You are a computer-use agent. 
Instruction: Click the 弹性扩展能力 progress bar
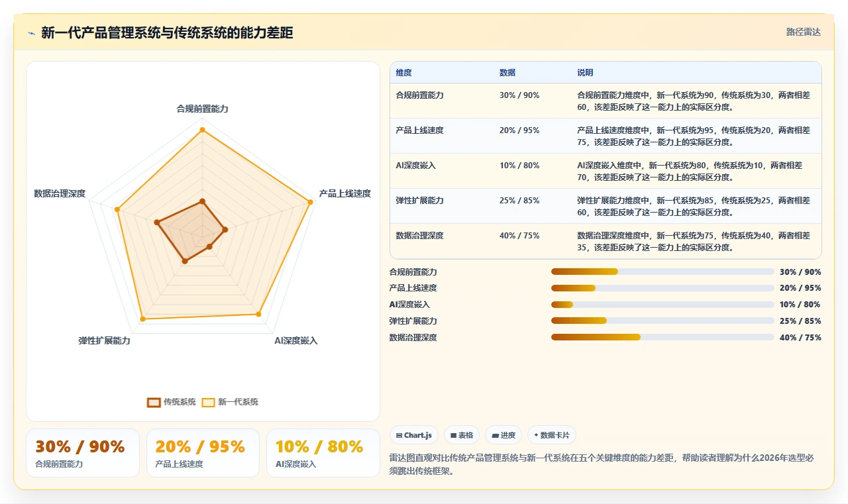(662, 321)
